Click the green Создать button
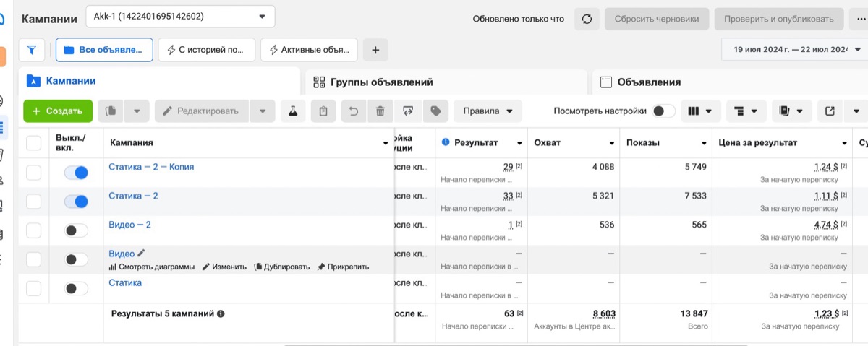 click(x=58, y=111)
